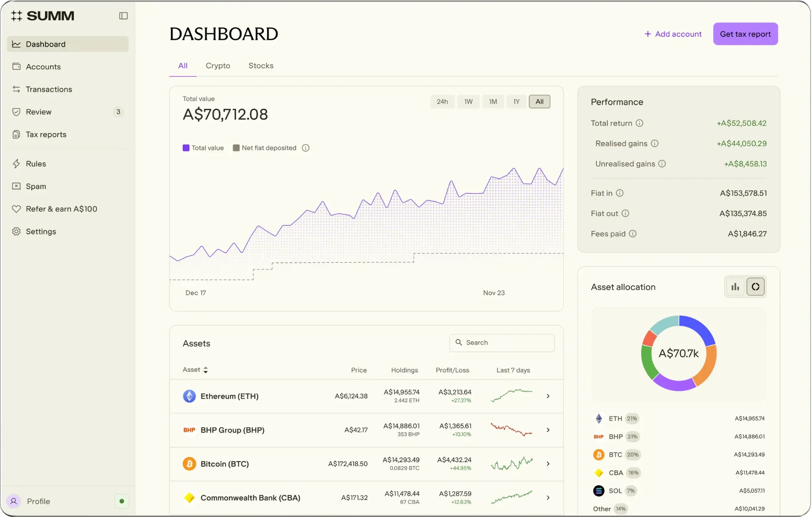
Task: Switch asset allocation to donut chart view
Action: pyautogui.click(x=755, y=287)
